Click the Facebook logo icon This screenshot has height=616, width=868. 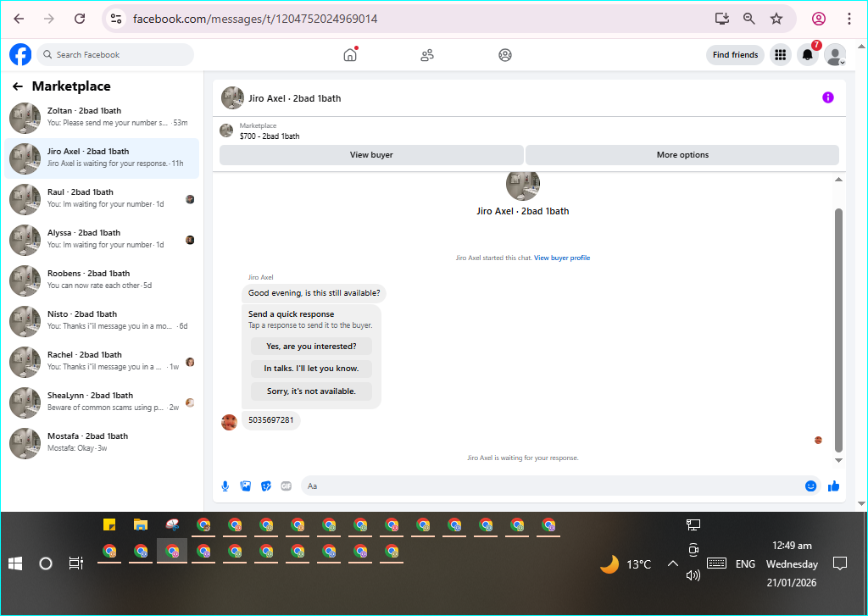[x=20, y=55]
